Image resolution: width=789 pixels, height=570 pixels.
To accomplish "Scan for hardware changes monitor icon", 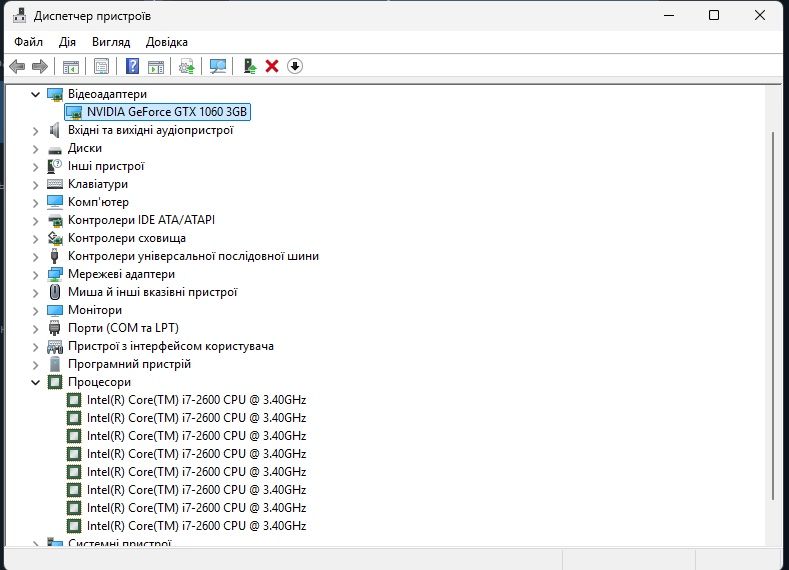I will coord(217,66).
